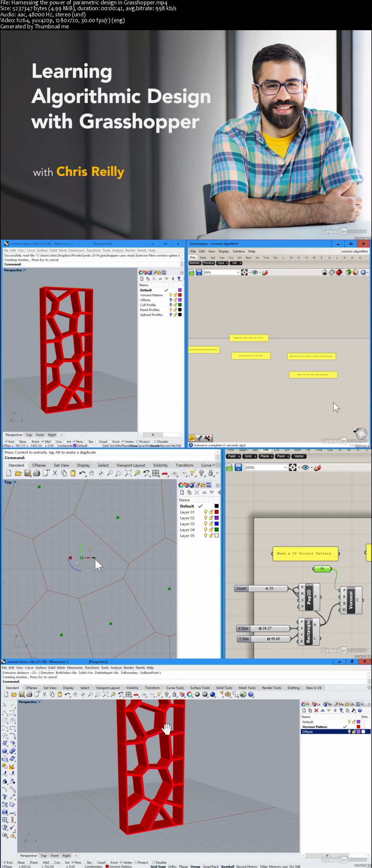This screenshot has height=868, width=372.
Task: Click the Open folder icon in the voronoi-basics Rhino toolbar
Action: (x=14, y=695)
